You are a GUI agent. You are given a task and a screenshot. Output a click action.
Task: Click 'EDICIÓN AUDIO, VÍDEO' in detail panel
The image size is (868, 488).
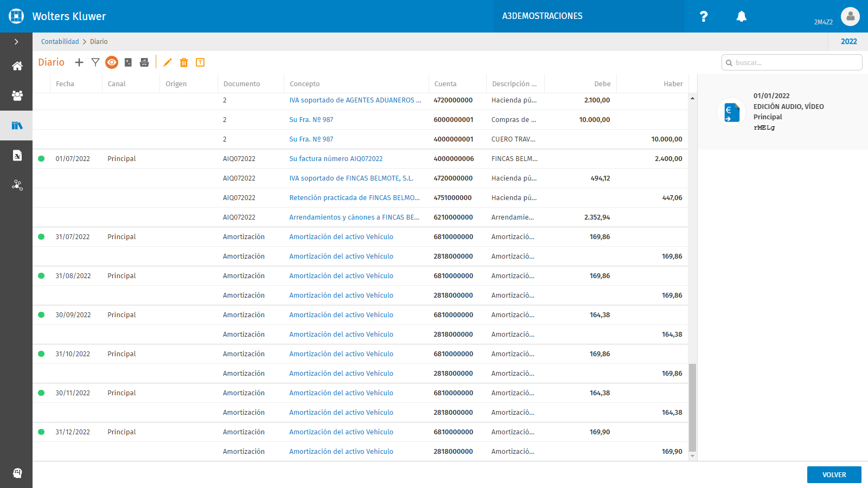(x=789, y=107)
